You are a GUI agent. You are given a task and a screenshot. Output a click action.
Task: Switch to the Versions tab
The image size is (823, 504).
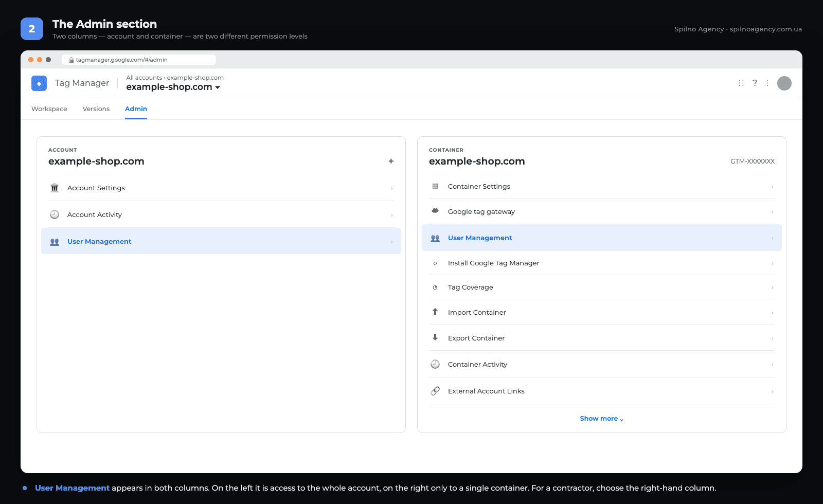pos(96,109)
